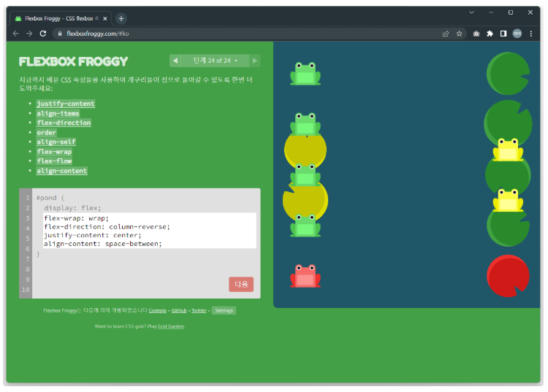Click the red lily pad
This screenshot has width=548, height=392.
click(x=508, y=276)
